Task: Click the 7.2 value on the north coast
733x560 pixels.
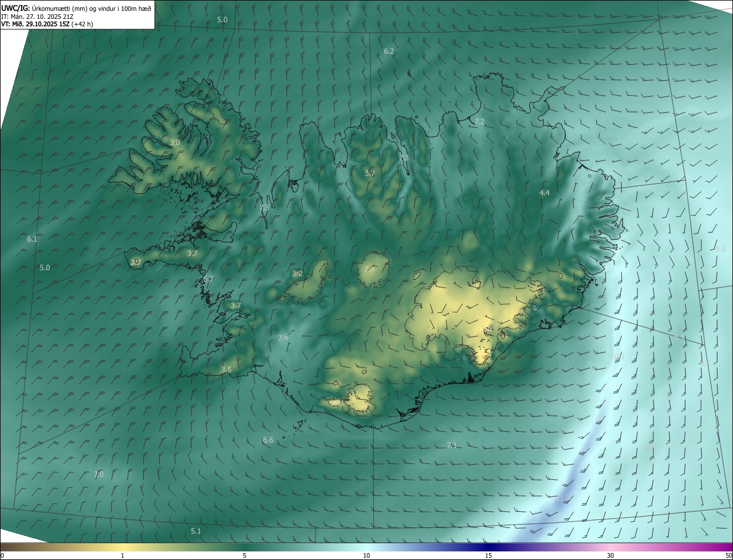Action: point(479,122)
